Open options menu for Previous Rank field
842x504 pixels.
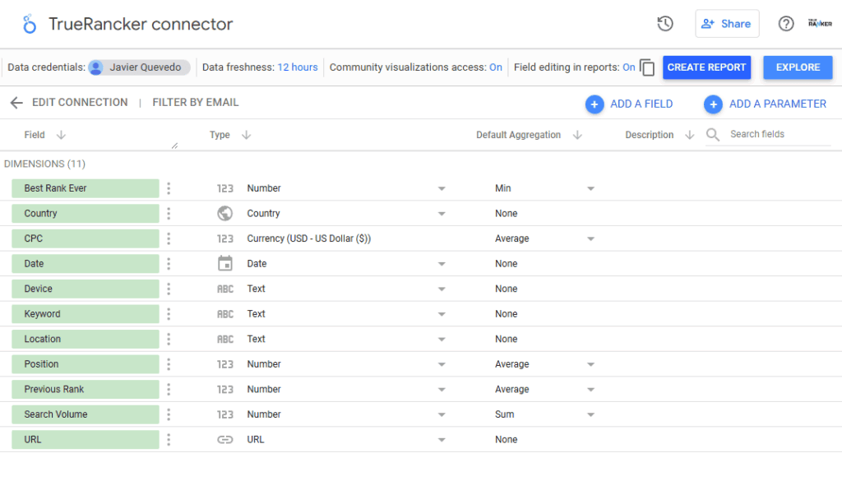point(169,389)
